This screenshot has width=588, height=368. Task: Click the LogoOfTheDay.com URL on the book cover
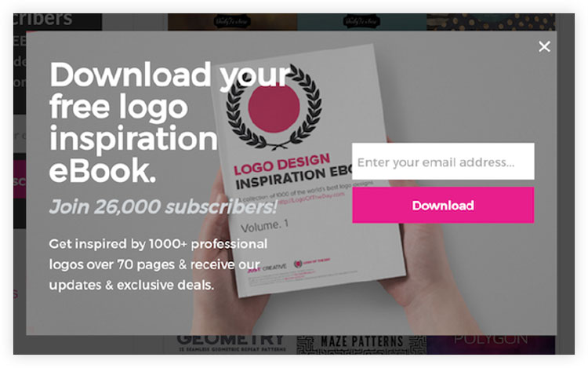[x=310, y=198]
